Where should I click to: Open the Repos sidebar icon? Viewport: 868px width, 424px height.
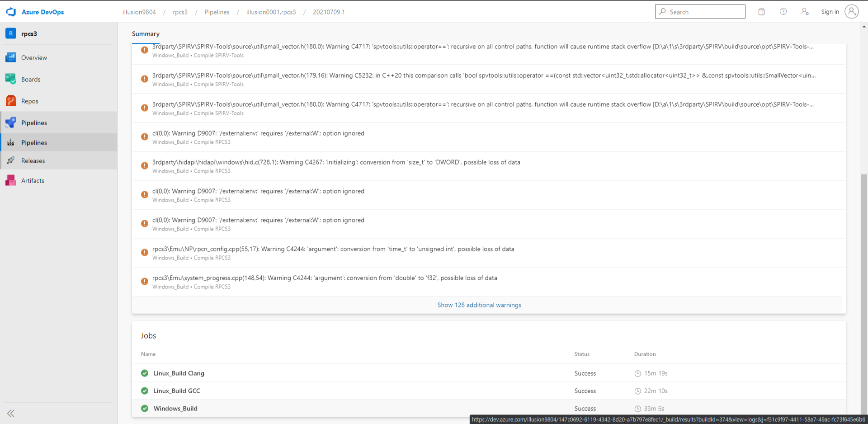11,101
